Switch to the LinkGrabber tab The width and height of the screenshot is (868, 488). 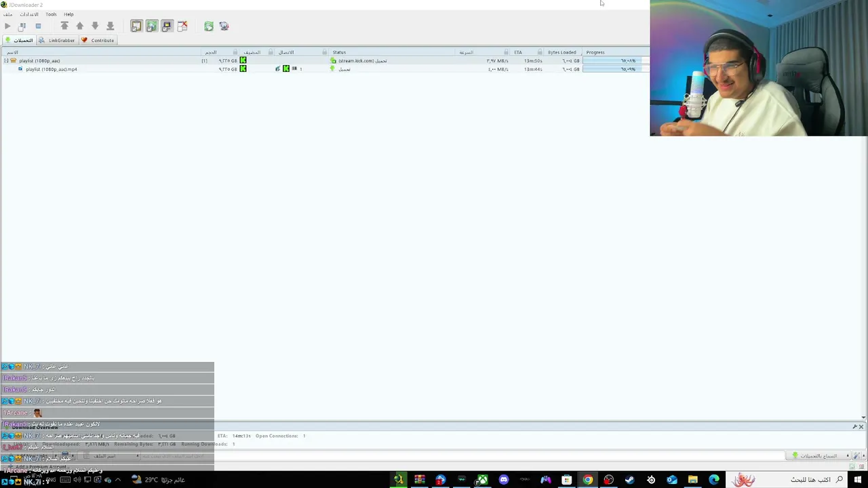pyautogui.click(x=57, y=40)
